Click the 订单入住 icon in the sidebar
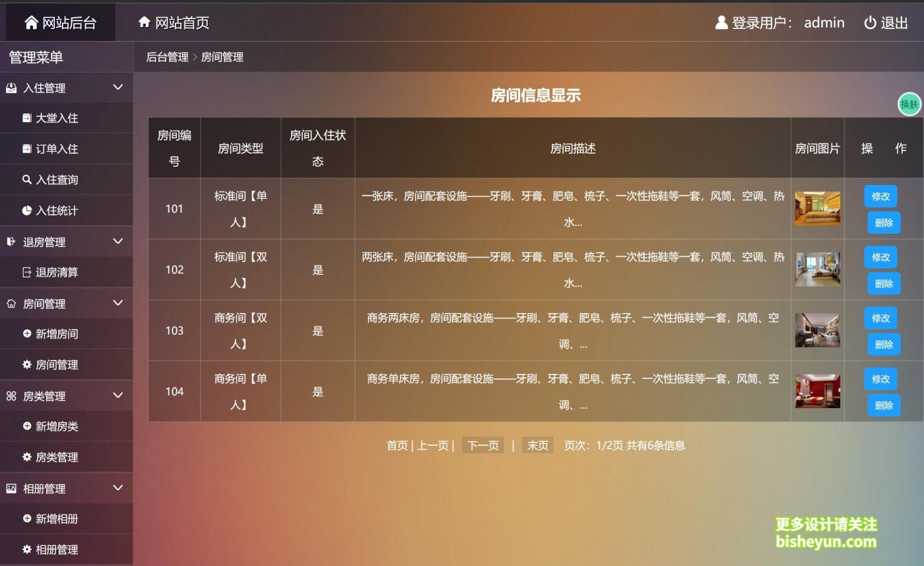 27,149
